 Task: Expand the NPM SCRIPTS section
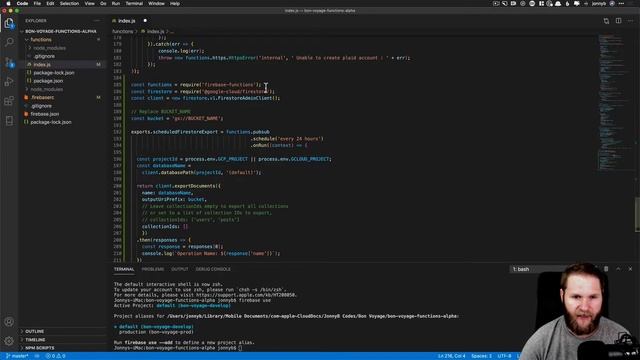pyautogui.click(x=40, y=348)
